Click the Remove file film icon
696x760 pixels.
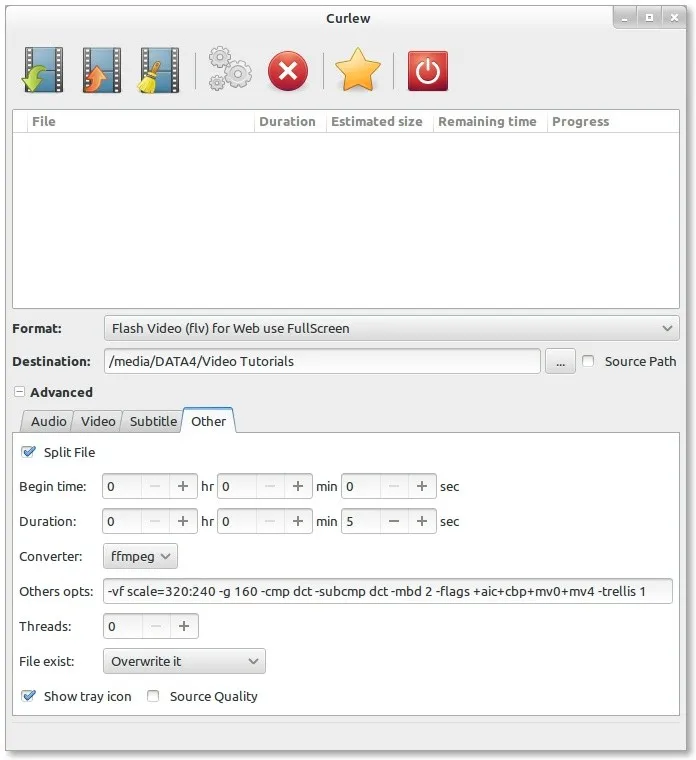(x=101, y=71)
